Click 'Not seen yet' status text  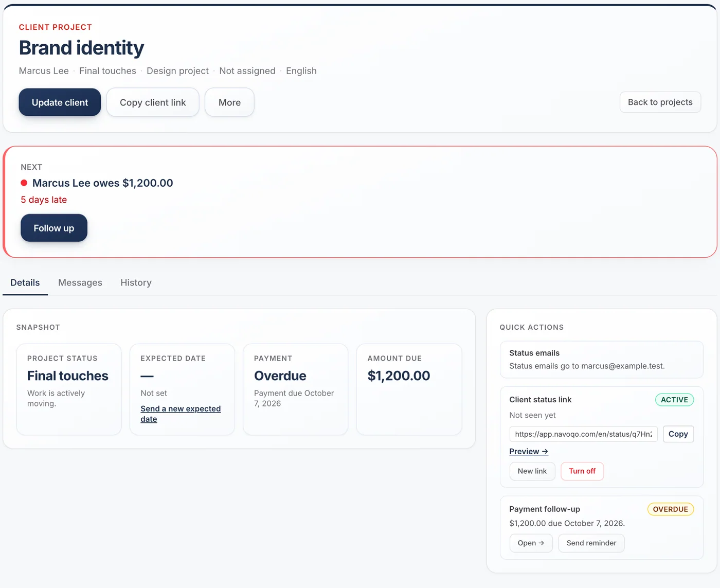click(532, 415)
